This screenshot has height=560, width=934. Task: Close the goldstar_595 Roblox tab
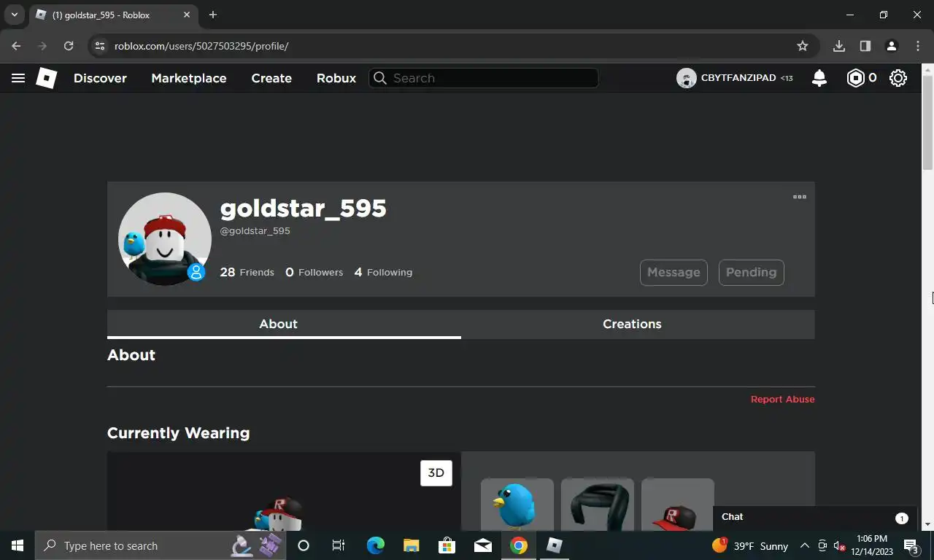tap(187, 15)
